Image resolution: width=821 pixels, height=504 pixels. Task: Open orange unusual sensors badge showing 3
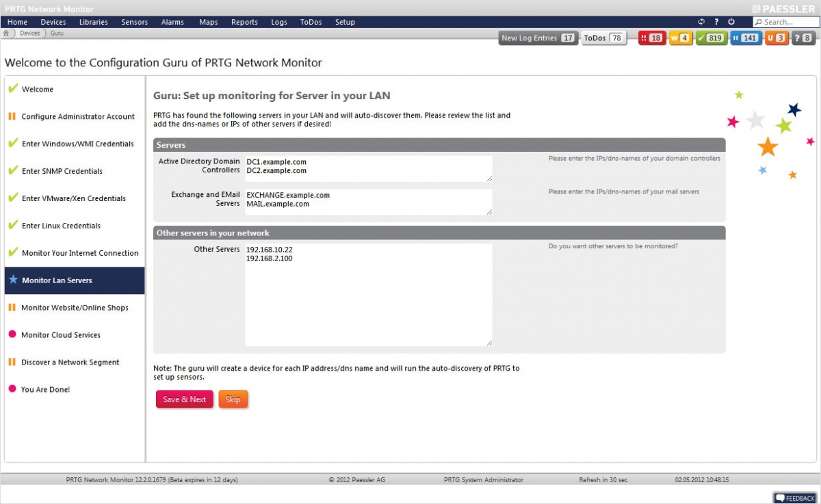tap(777, 38)
